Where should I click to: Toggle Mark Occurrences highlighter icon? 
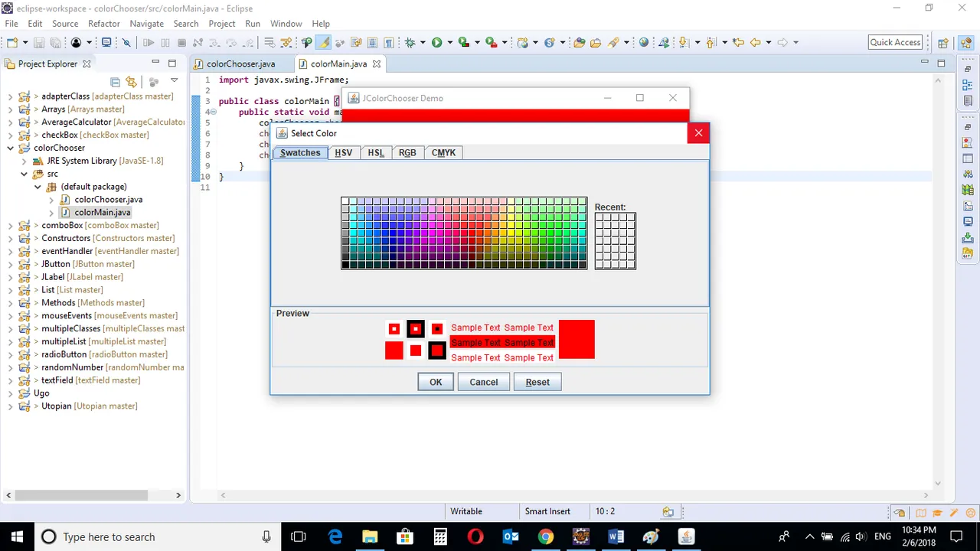325,43
